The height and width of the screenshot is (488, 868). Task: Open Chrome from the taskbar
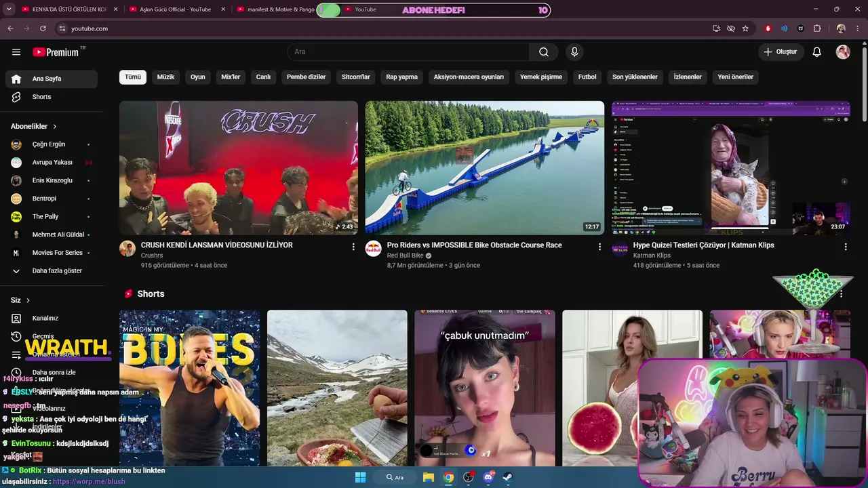(x=448, y=477)
